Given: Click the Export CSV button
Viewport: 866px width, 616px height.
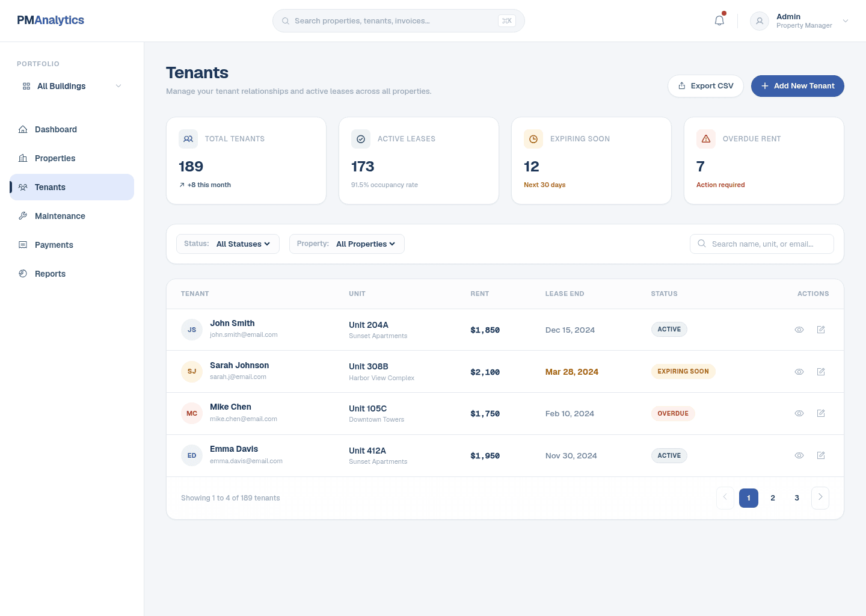Looking at the screenshot, I should 705,86.
